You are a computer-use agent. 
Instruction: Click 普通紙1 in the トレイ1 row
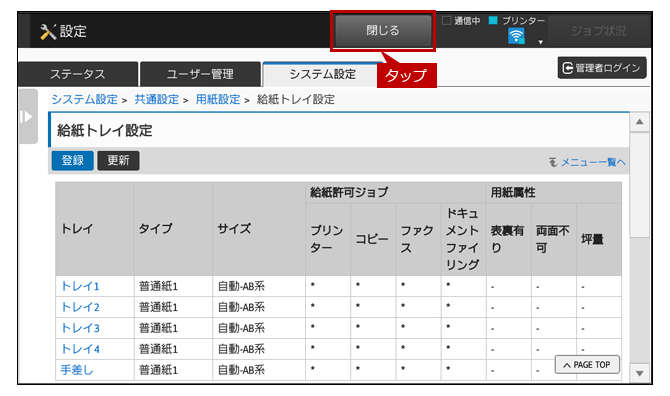(x=158, y=286)
